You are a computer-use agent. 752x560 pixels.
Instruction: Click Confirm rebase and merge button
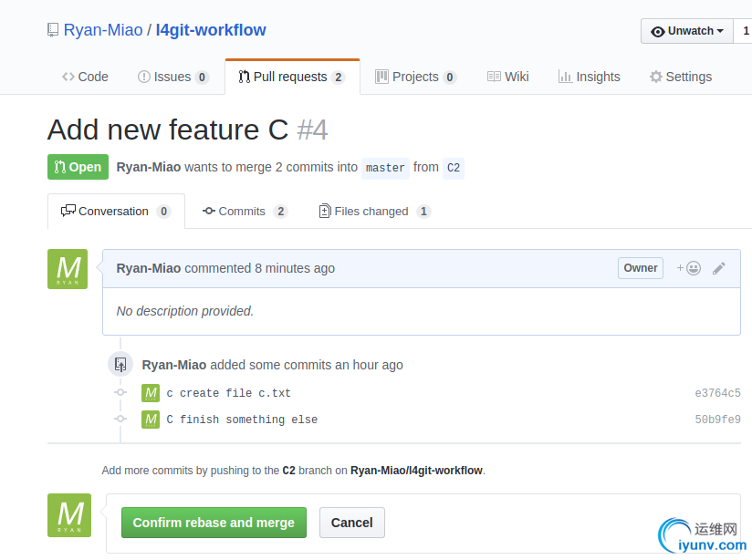click(214, 523)
